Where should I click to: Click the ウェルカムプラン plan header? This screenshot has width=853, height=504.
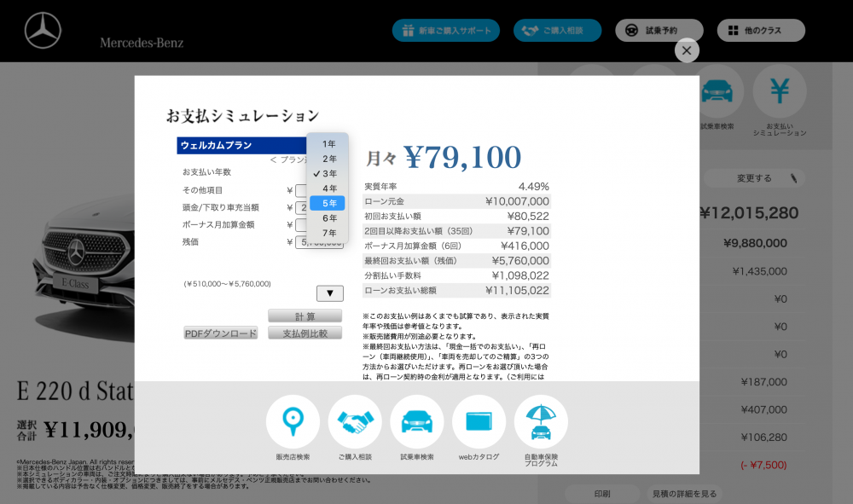241,145
